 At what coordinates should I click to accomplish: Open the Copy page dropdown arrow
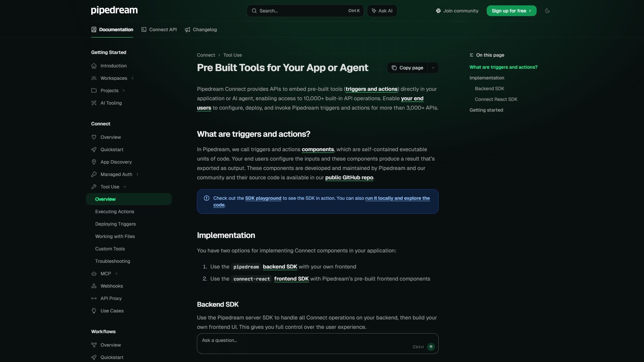pos(433,68)
